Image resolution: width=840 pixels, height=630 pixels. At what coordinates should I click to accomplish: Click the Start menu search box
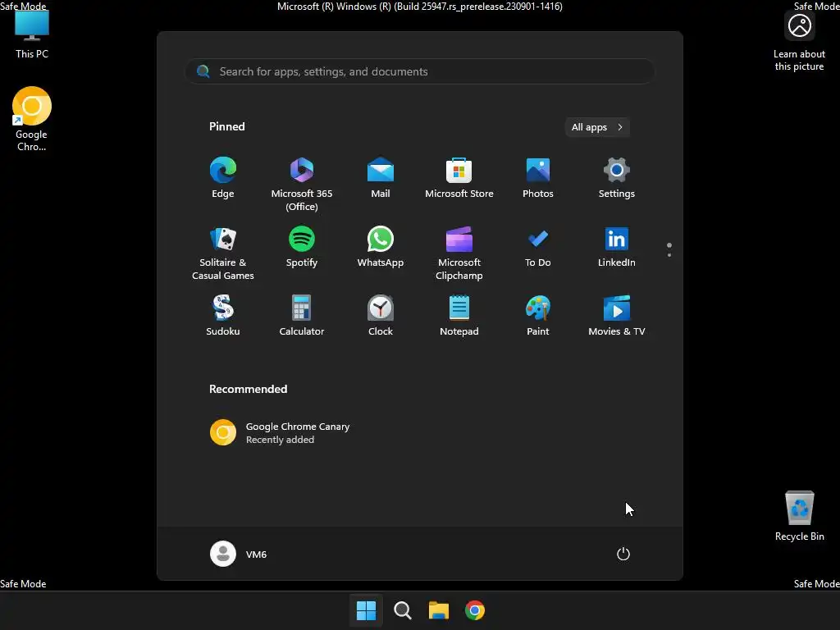[420, 71]
